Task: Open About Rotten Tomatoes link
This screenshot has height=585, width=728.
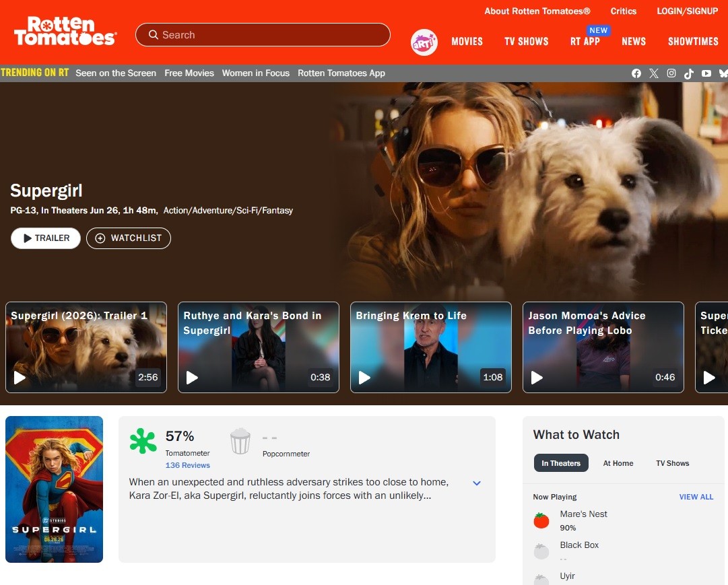Action: (x=537, y=11)
